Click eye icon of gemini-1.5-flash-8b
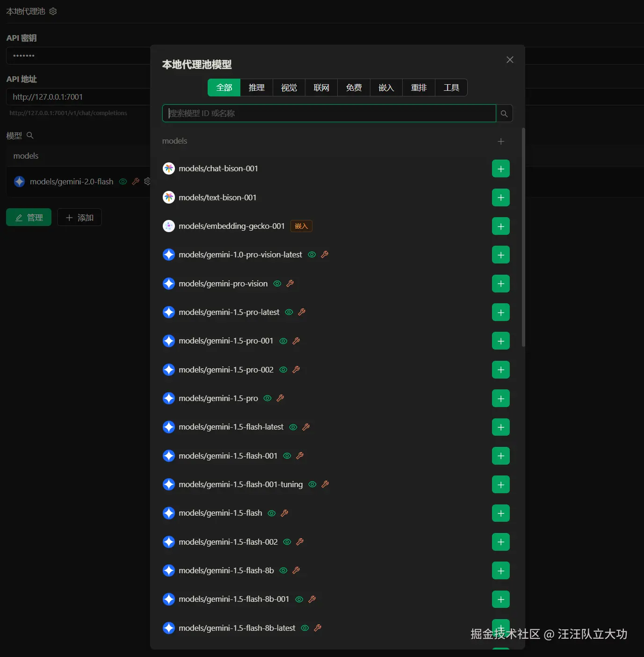Screen dimensions: 644x657 [283, 570]
